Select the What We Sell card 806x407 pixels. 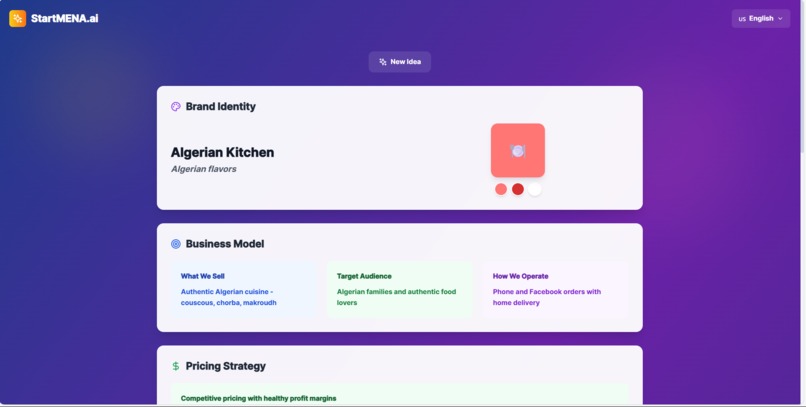244,289
